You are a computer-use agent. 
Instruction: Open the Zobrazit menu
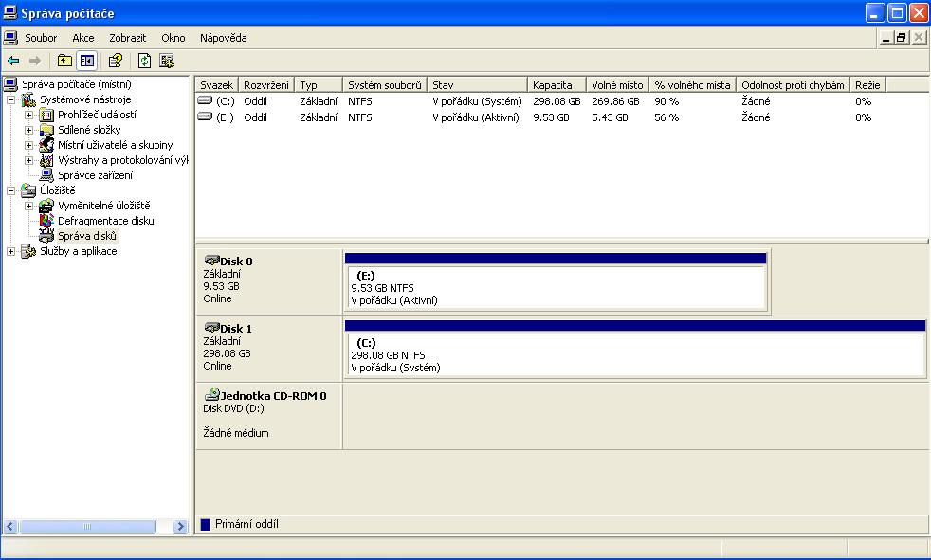click(127, 38)
